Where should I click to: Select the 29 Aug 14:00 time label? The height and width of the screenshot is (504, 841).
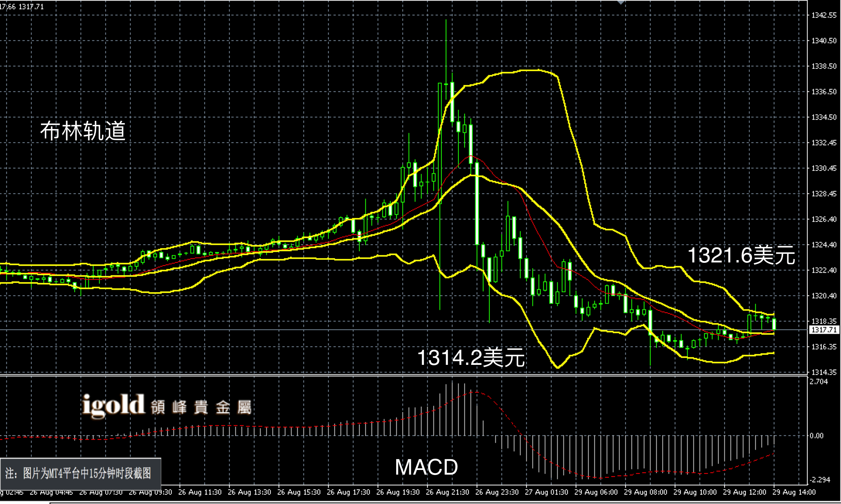pos(794,492)
